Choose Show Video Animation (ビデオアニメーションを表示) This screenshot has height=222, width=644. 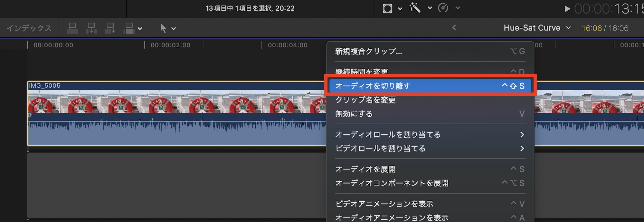(x=430, y=204)
